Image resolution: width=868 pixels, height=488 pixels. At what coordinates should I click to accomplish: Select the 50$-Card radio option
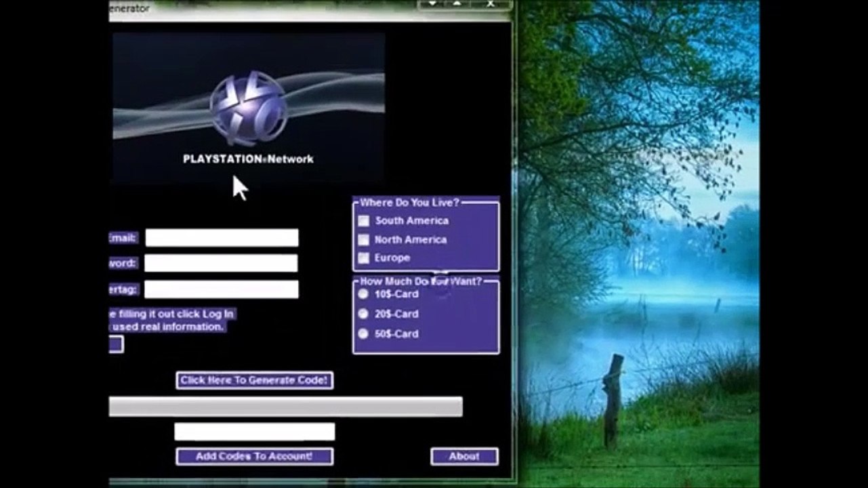point(363,333)
